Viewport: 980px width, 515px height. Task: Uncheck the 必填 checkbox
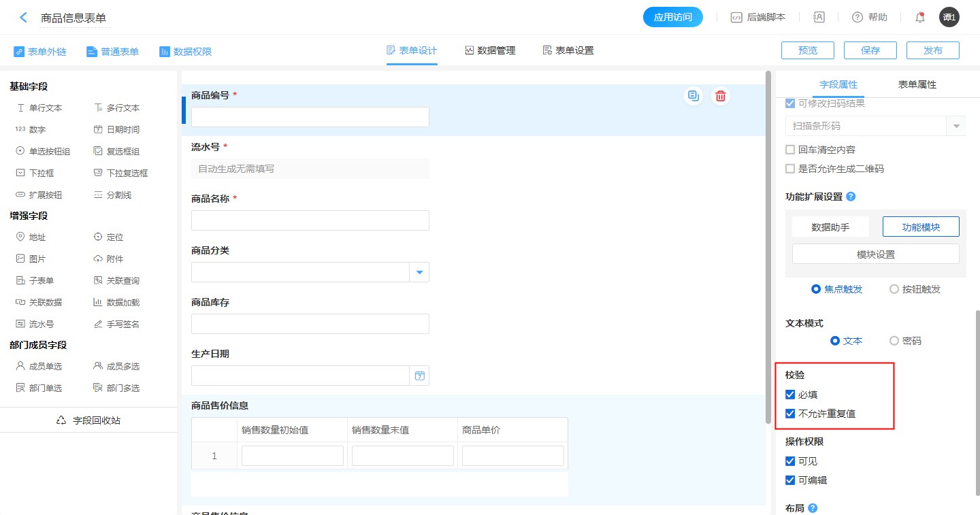pos(790,395)
